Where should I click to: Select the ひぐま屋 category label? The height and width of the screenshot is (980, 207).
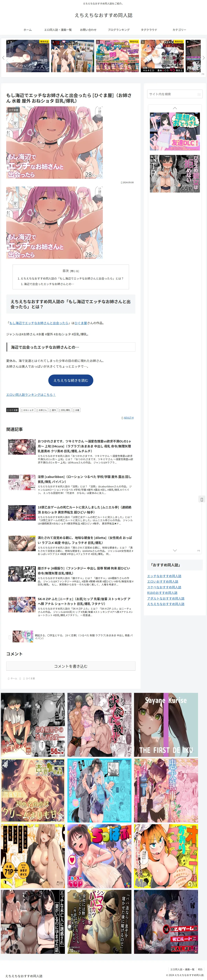[13, 410]
